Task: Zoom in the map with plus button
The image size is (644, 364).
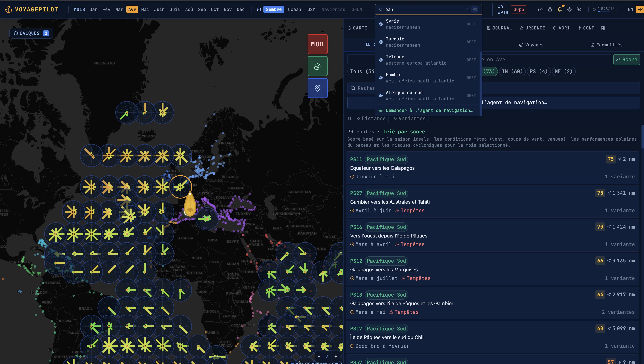Action: click(336, 356)
